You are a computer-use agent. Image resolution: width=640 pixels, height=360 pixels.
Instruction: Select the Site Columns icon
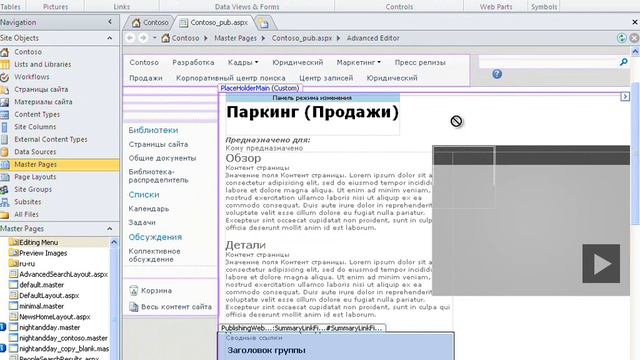[4, 127]
